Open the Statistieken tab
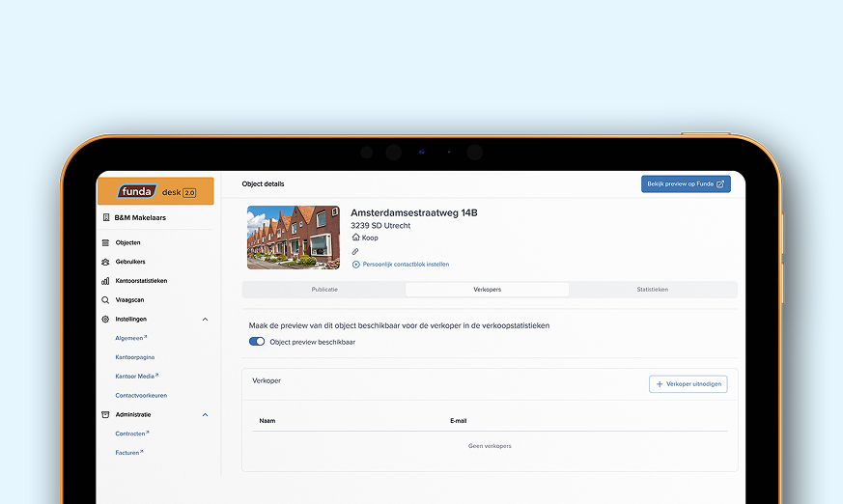 tap(652, 290)
